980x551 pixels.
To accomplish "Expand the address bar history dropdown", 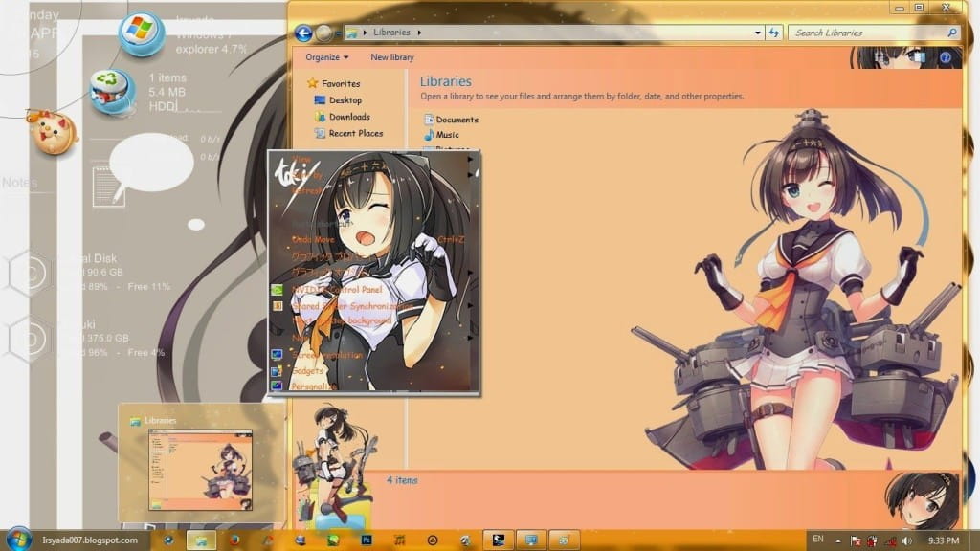I will pos(757,32).
